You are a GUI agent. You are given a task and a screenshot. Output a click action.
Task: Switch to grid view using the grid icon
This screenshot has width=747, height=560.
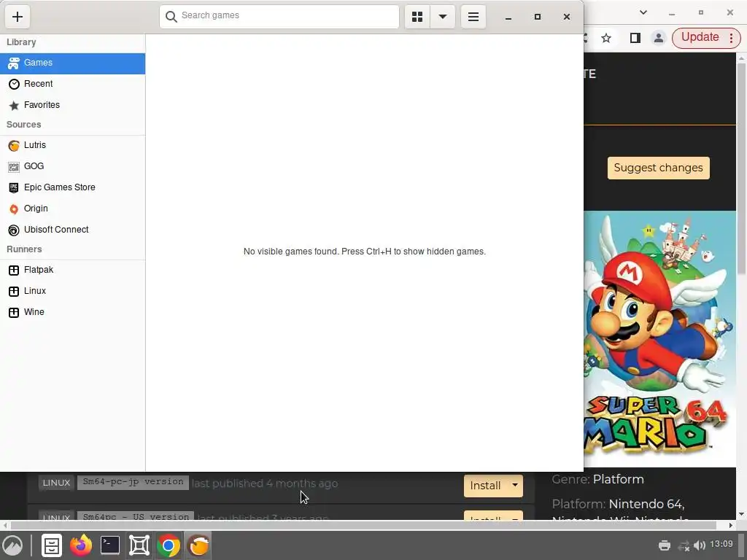tap(417, 17)
